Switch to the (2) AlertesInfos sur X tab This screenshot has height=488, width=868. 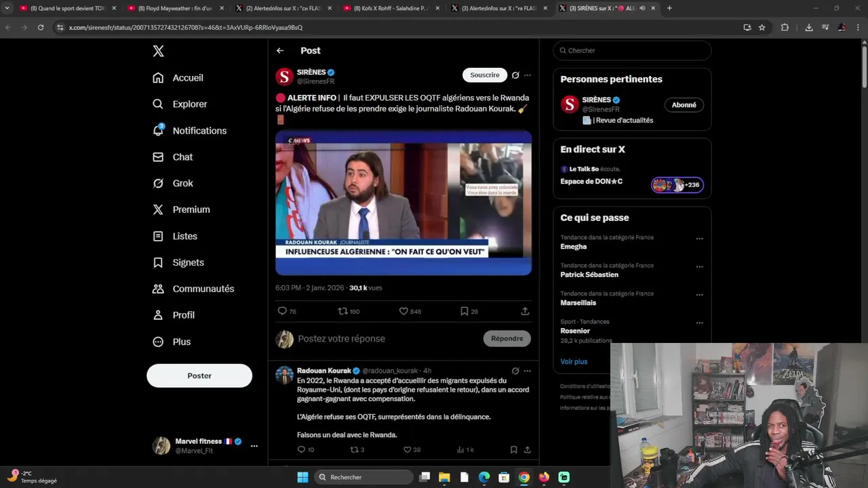click(283, 8)
